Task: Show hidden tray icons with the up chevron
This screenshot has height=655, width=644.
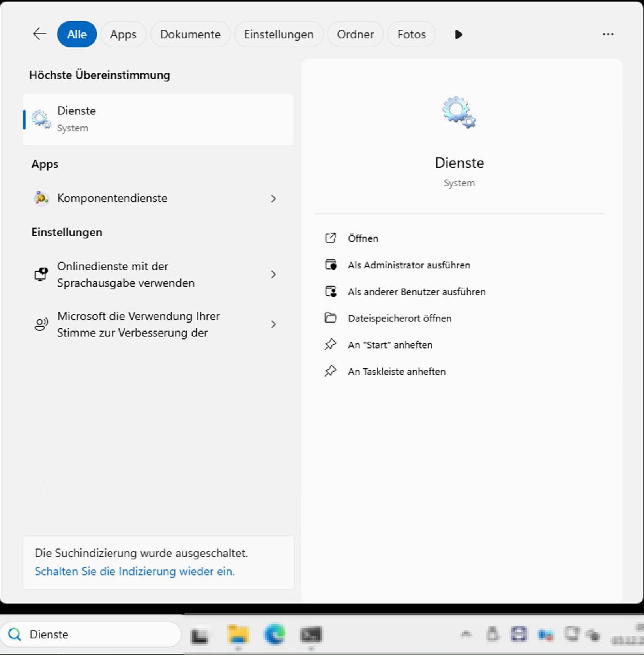Action: tap(466, 634)
